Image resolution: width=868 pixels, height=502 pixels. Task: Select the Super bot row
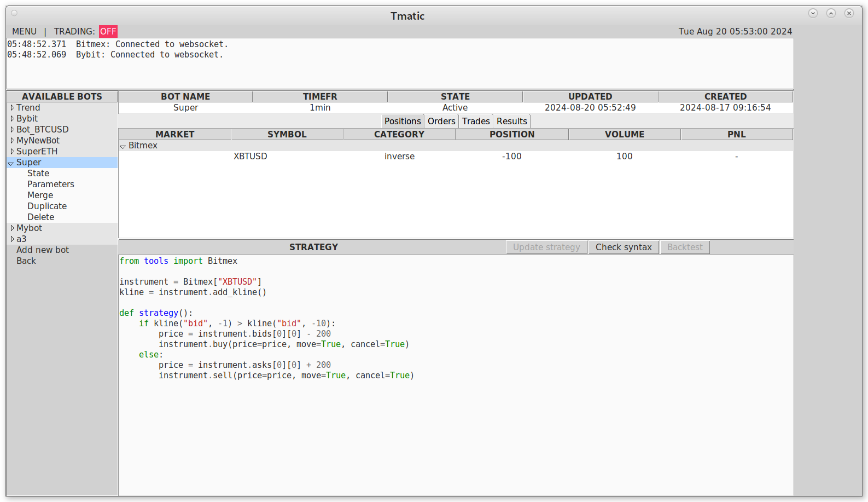point(62,163)
